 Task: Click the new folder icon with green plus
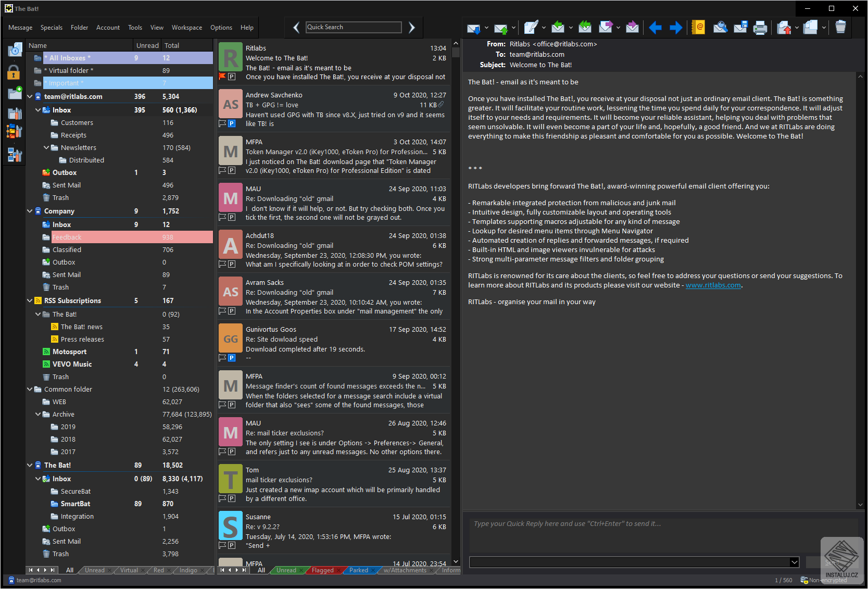[x=15, y=93]
